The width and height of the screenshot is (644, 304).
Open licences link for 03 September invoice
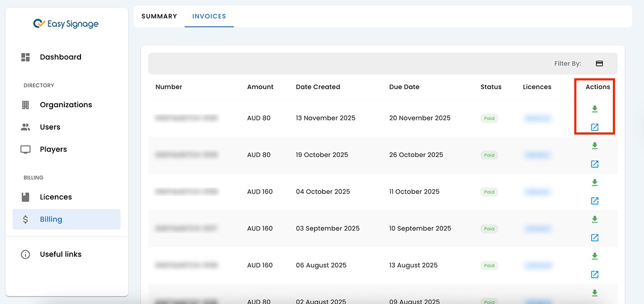[537, 228]
